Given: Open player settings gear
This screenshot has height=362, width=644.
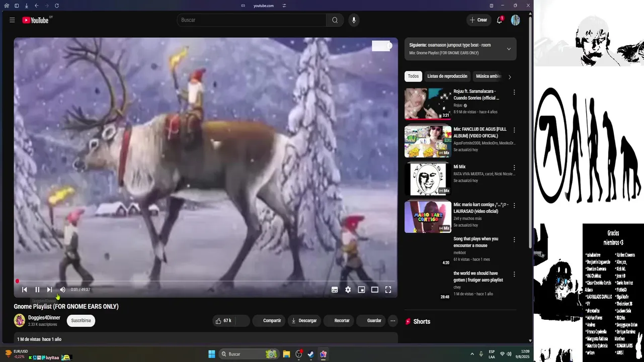Looking at the screenshot, I should coord(348,290).
